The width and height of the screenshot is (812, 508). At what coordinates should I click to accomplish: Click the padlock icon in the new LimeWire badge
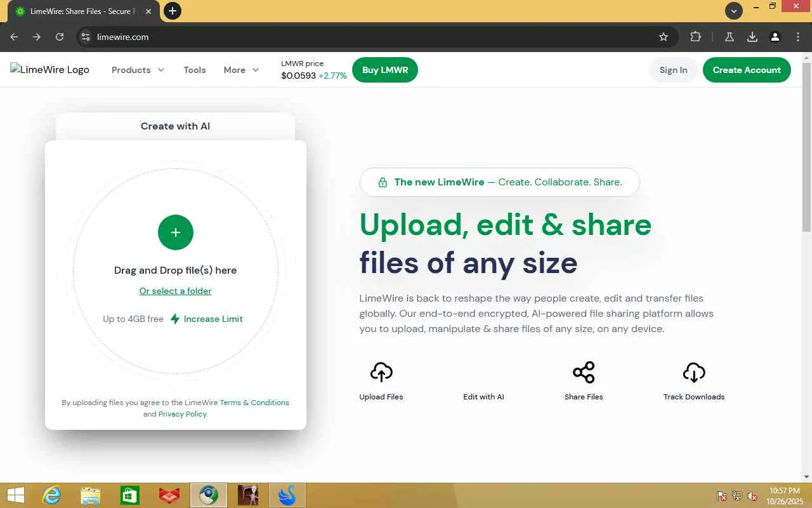click(383, 182)
